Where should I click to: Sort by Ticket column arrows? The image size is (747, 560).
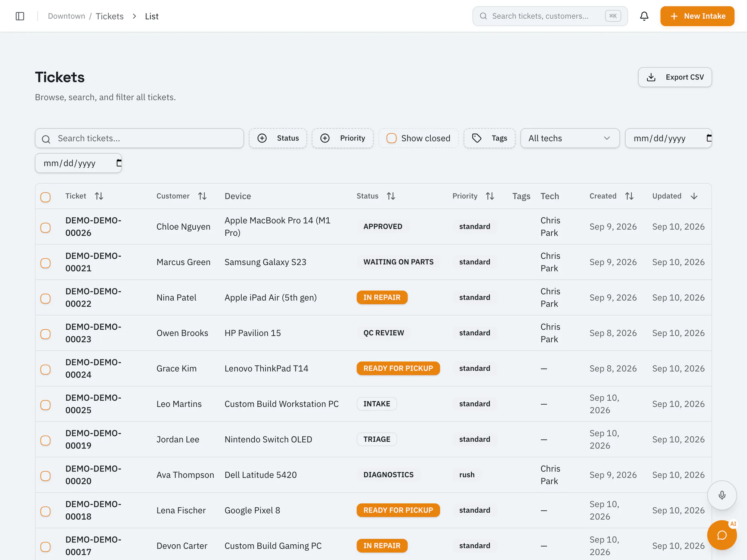pyautogui.click(x=99, y=196)
